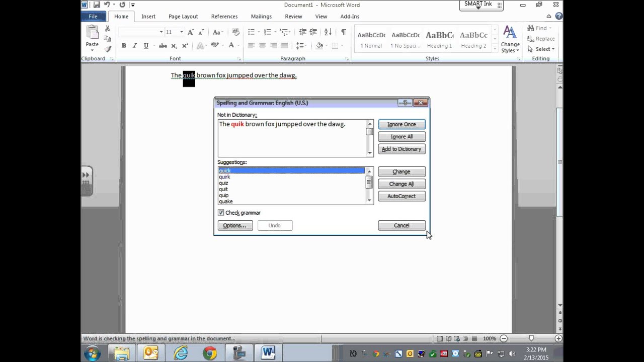Switch to the Mailings tab
Screen dimensions: 644x362
click(x=261, y=17)
